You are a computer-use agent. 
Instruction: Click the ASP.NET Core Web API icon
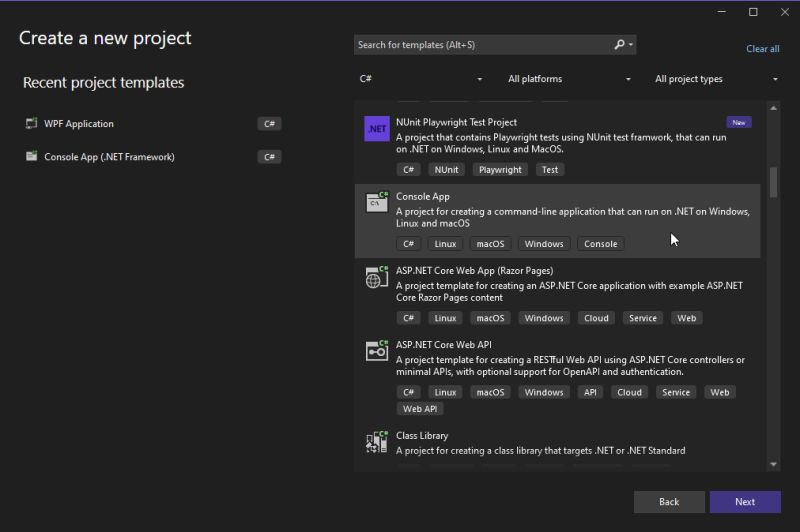tap(377, 351)
